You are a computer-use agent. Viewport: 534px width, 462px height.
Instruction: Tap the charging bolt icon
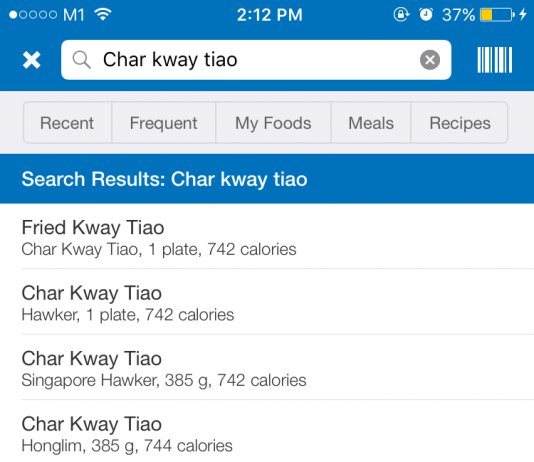pyautogui.click(x=523, y=15)
